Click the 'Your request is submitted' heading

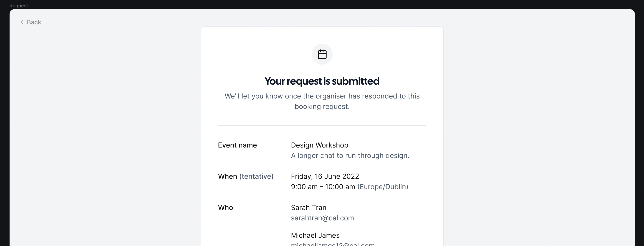tap(322, 81)
